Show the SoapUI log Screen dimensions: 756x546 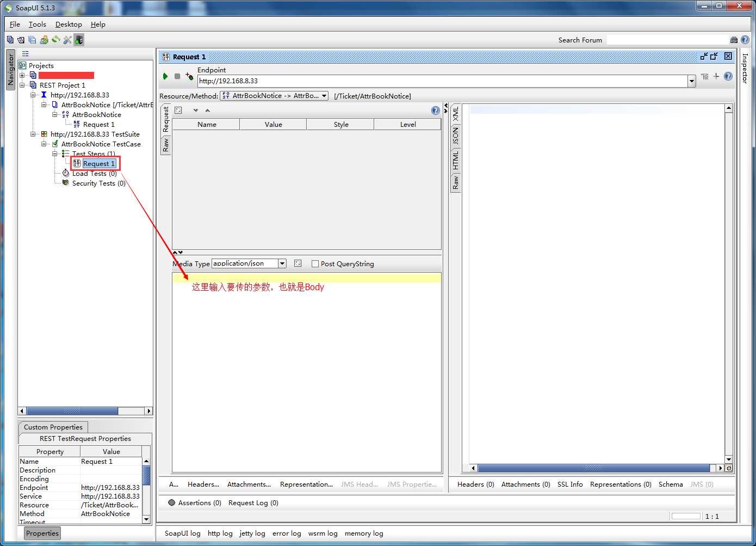pyautogui.click(x=183, y=533)
